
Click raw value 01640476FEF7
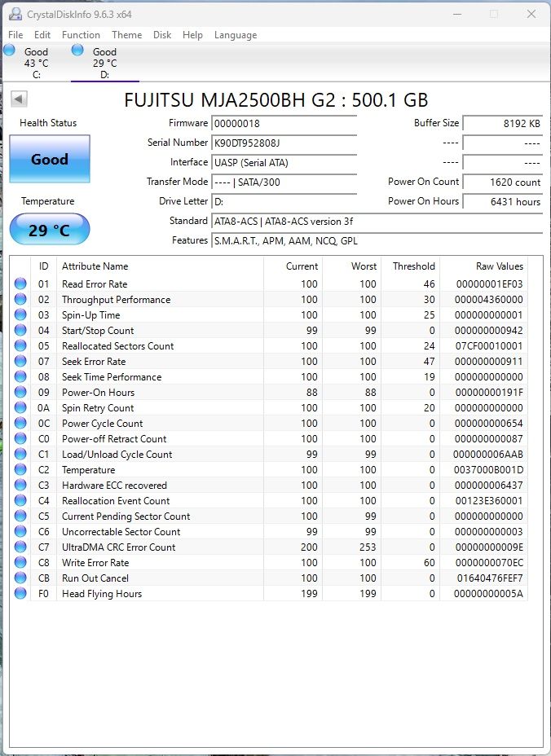(490, 578)
